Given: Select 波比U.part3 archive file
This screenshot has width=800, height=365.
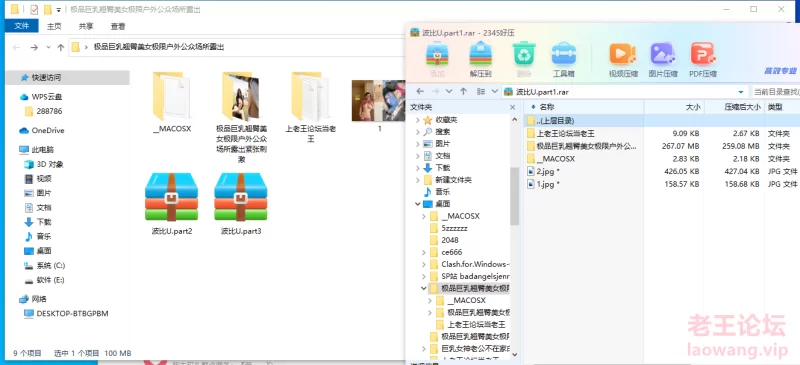Looking at the screenshot, I should 241,203.
